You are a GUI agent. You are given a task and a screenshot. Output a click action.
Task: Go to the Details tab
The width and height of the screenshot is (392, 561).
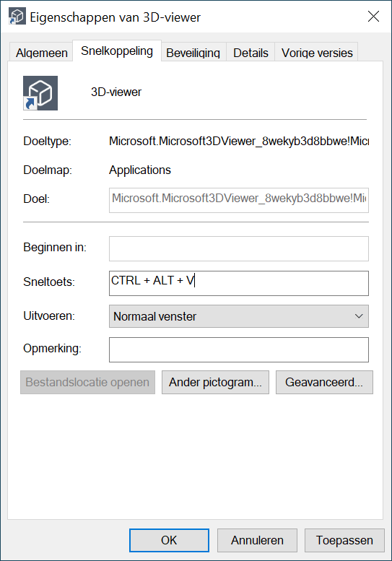pos(251,53)
